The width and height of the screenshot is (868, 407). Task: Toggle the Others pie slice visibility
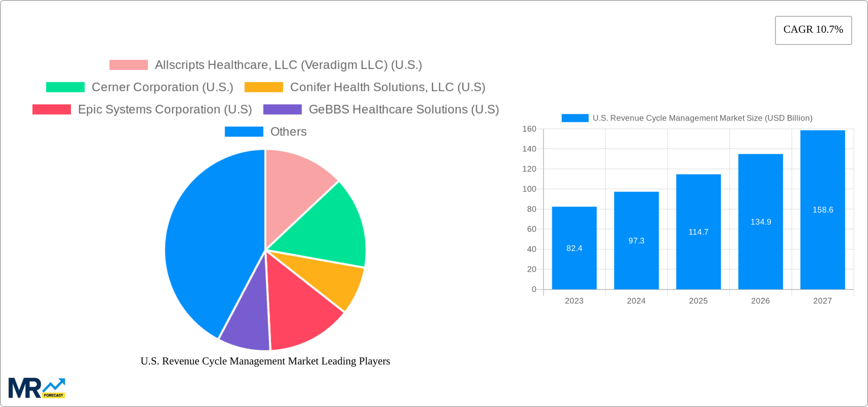click(x=244, y=131)
